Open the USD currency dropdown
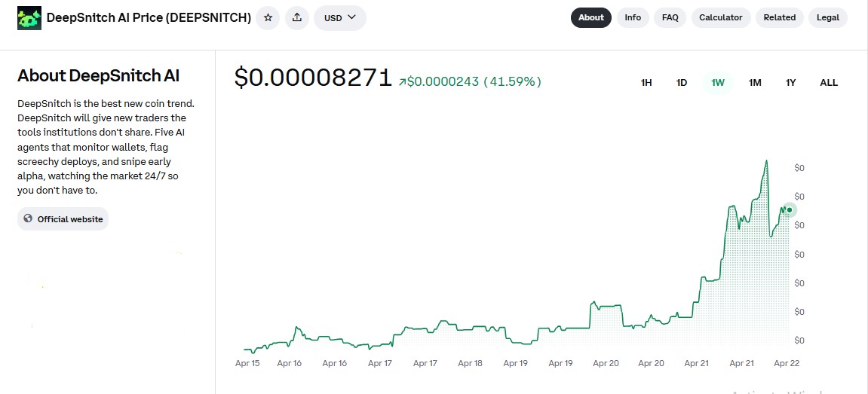The height and width of the screenshot is (394, 868). click(x=340, y=18)
